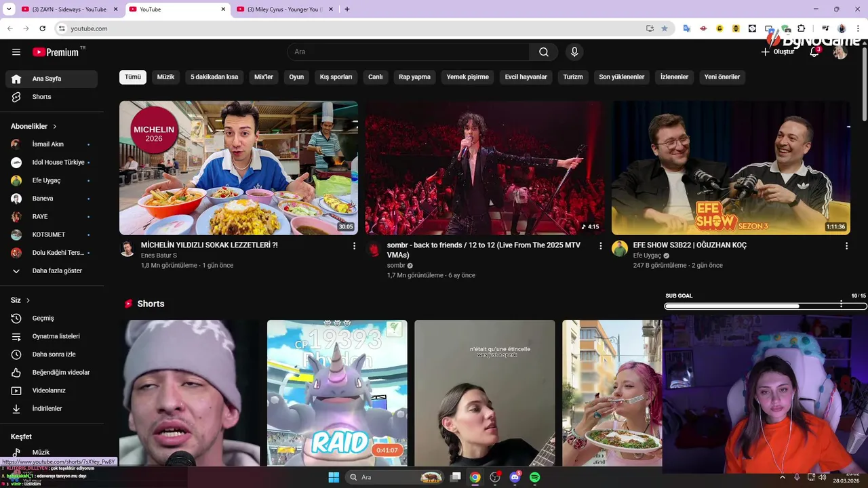
Task: Open the notifications bell
Action: [814, 52]
